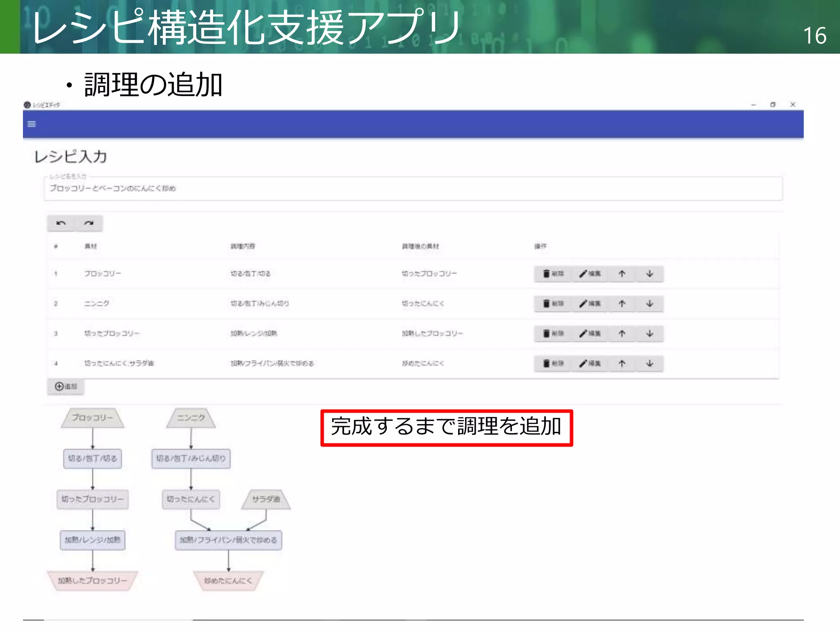The image size is (840, 630).
Task: Close the レシピエディタ window
Action: [x=793, y=105]
